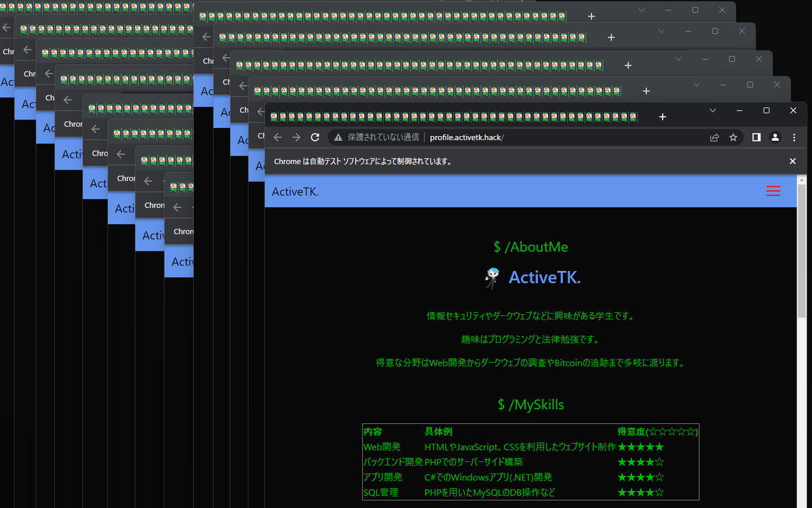Viewport: 812px width, 508px height.
Task: Open the tab search chevron in the front window
Action: click(x=713, y=110)
